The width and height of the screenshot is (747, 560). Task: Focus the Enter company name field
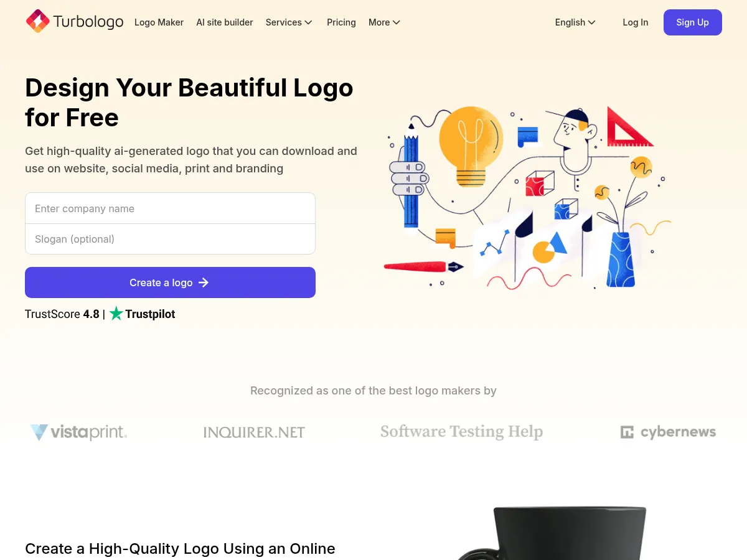pyautogui.click(x=170, y=208)
